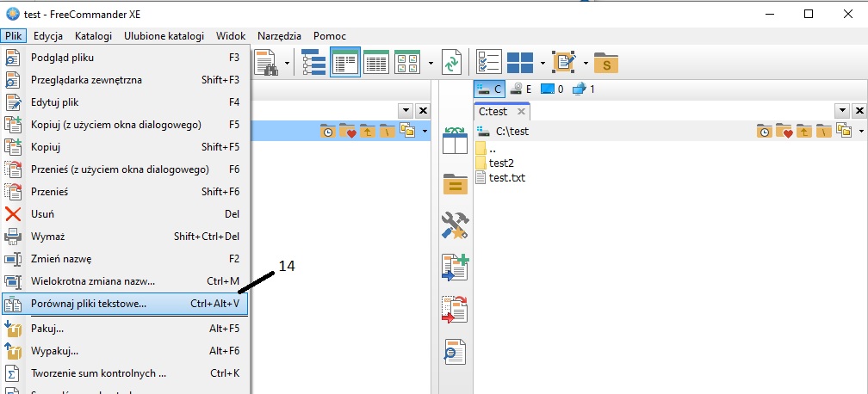Click the C:\test address path in the right panel
Image resolution: width=868 pixels, height=394 pixels.
[512, 132]
